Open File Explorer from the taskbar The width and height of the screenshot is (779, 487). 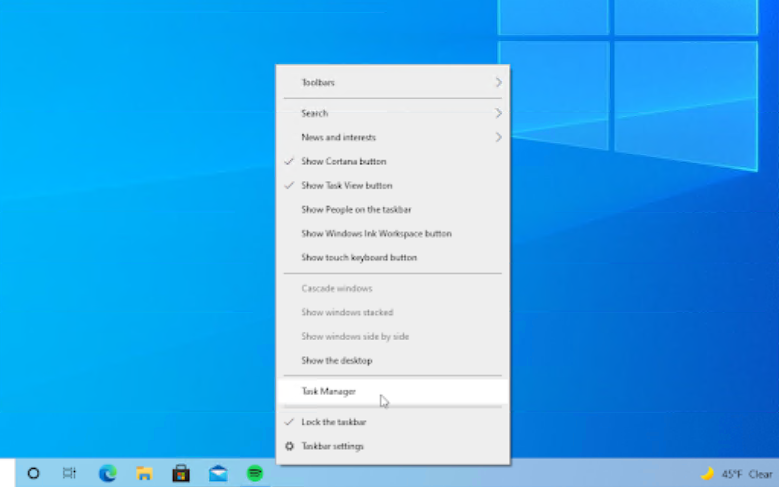pos(144,473)
